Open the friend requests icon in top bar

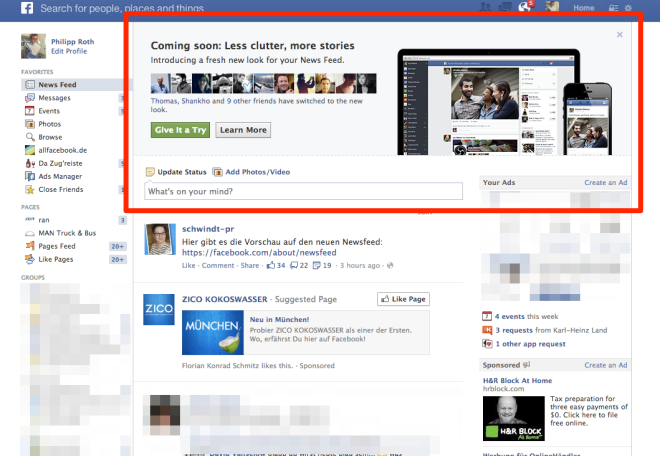pyautogui.click(x=485, y=7)
